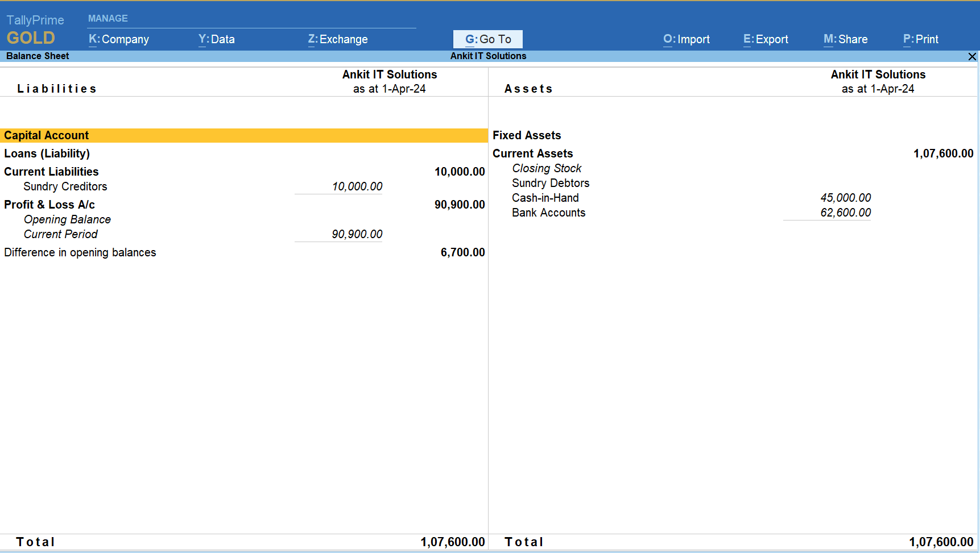Open the M: Share menu
Screen dimensions: 980x553
[845, 39]
